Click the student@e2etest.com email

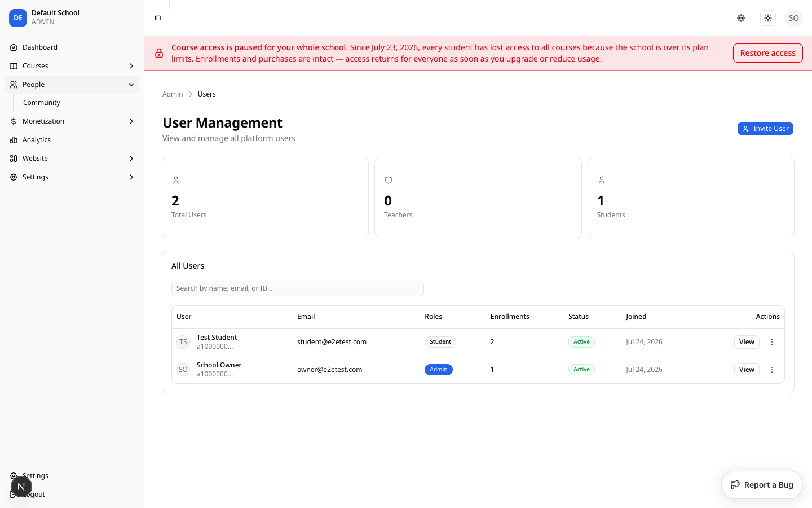[332, 342]
